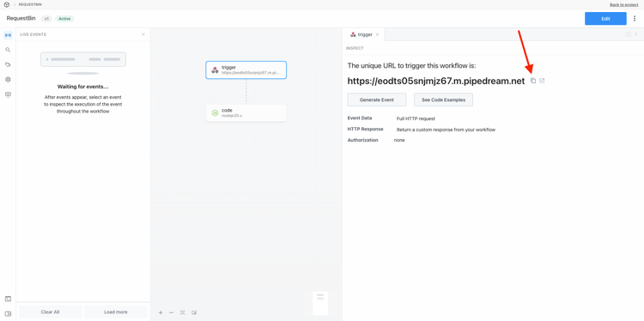The width and height of the screenshot is (644, 321).
Task: Open the settings gear in the left sidebar
Action: (8, 79)
